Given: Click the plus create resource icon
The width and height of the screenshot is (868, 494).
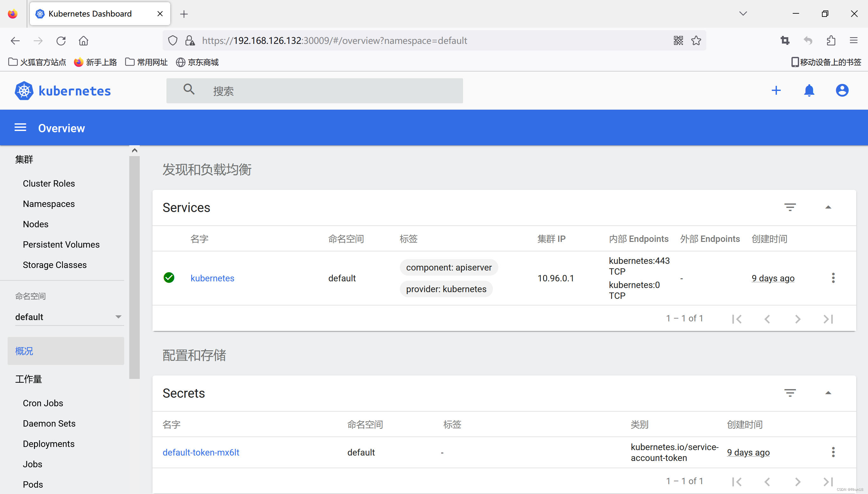Looking at the screenshot, I should [776, 90].
